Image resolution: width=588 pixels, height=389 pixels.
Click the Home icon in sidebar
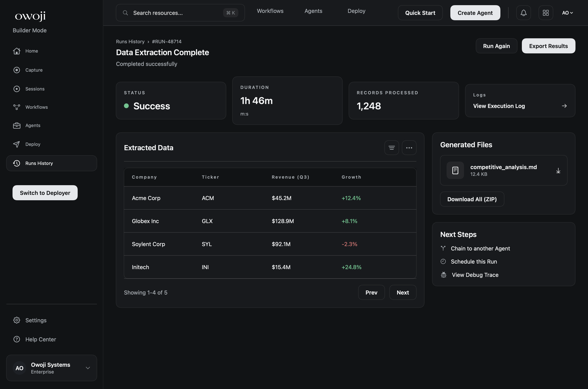[16, 51]
